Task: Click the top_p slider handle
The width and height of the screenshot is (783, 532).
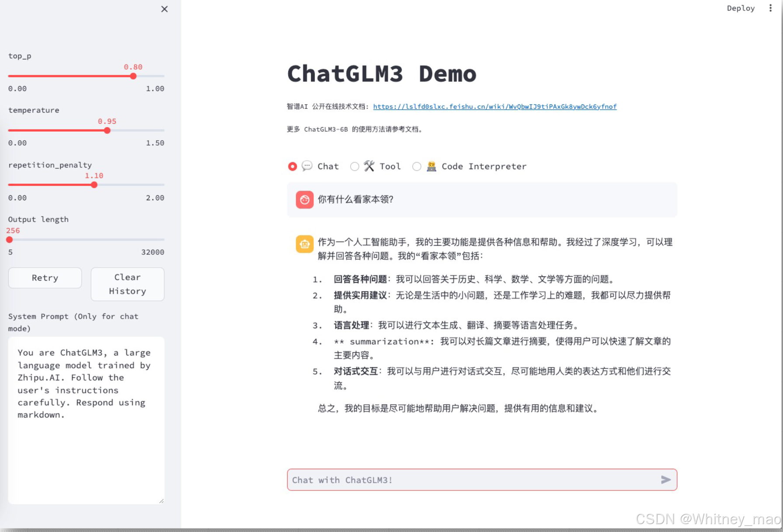Action: 133,76
